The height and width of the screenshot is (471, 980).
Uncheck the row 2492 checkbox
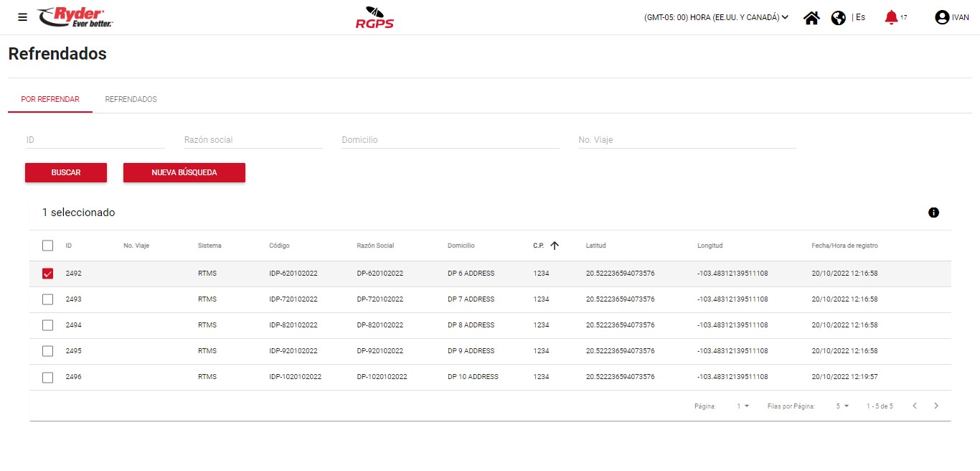[x=48, y=274]
